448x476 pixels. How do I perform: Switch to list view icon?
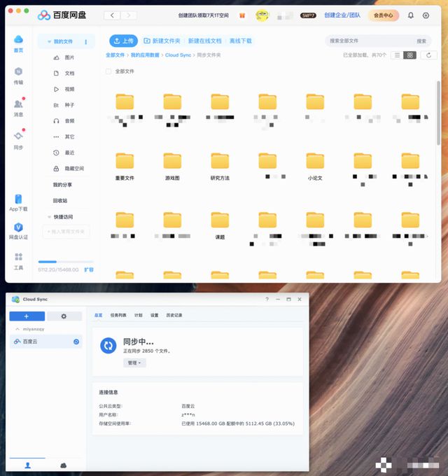397,55
